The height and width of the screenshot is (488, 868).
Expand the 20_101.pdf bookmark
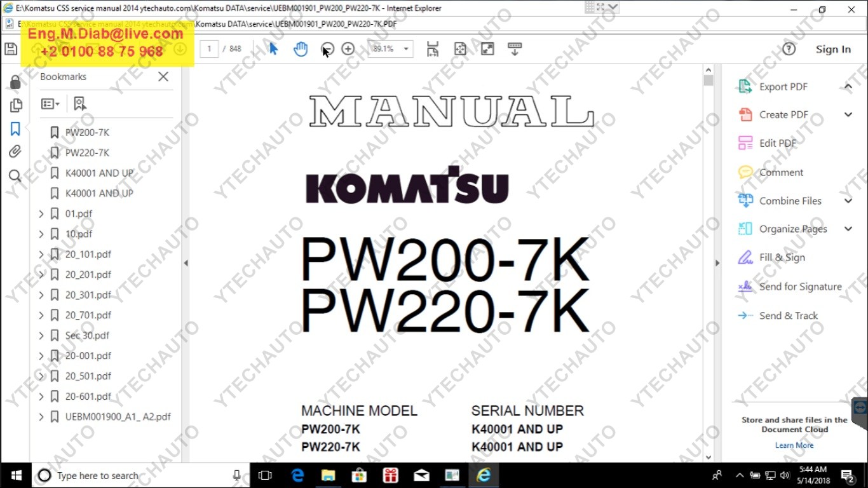click(41, 254)
